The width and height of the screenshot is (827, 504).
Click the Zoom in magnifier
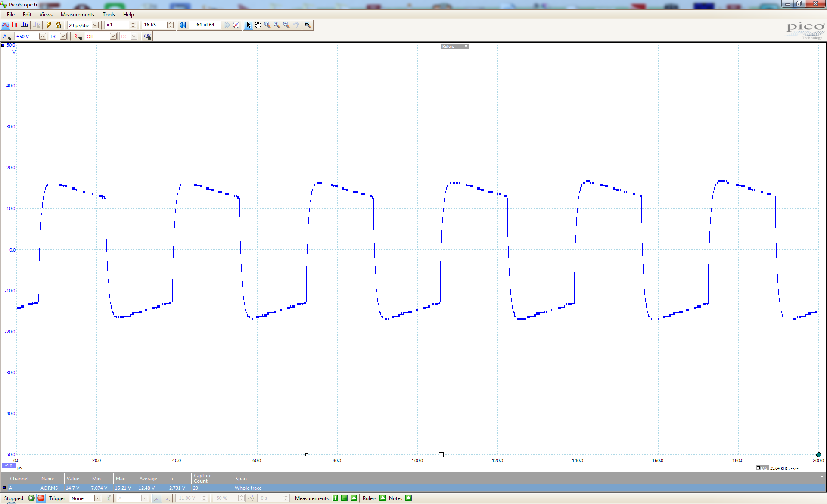click(x=277, y=25)
